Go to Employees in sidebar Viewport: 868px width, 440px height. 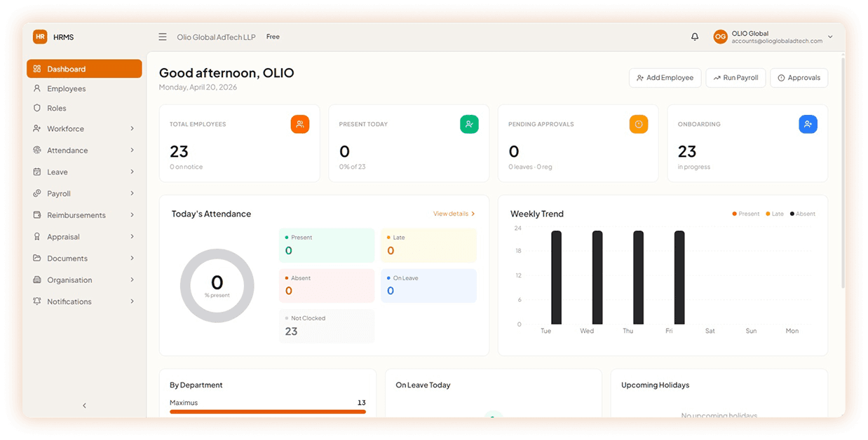pos(84,89)
